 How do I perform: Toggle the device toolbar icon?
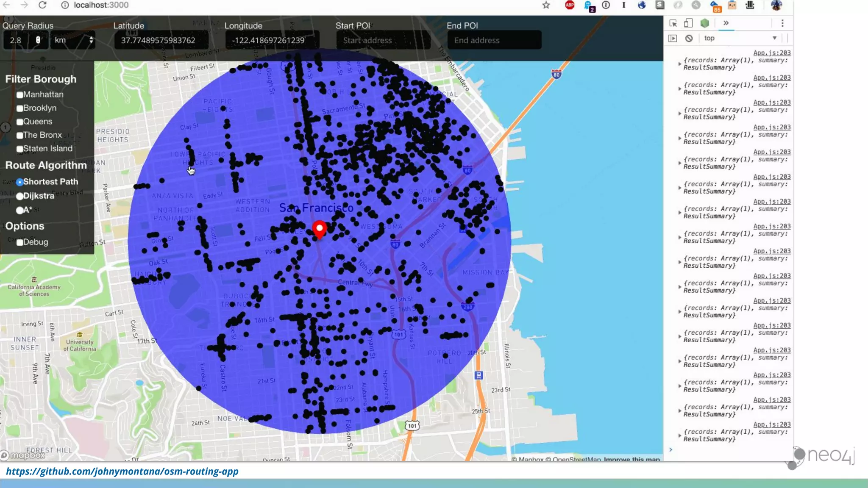[x=688, y=23]
